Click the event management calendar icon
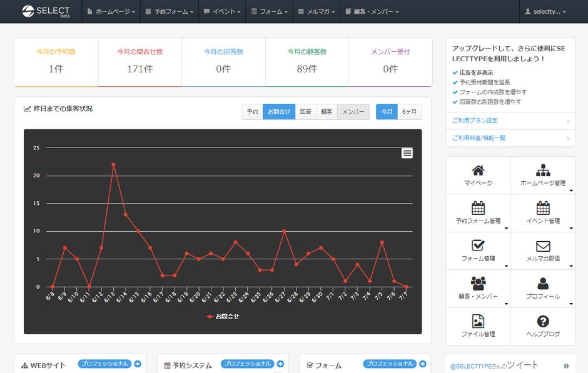 point(543,208)
